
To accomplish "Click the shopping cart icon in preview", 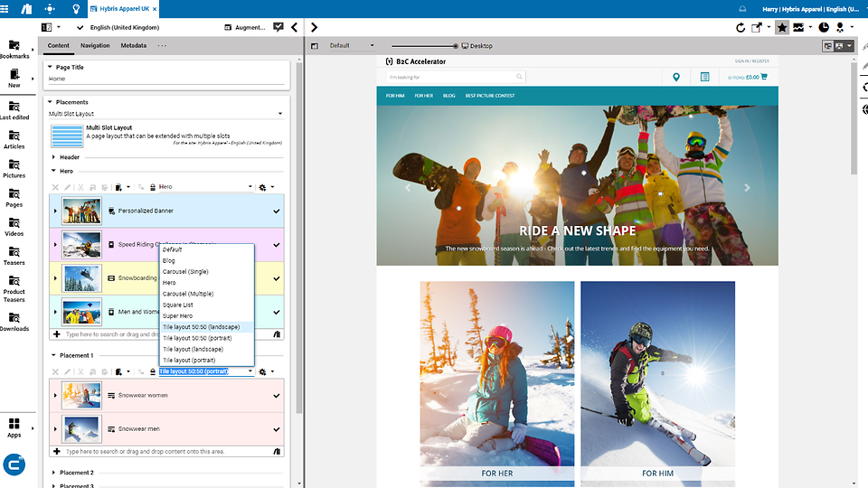I will (764, 77).
